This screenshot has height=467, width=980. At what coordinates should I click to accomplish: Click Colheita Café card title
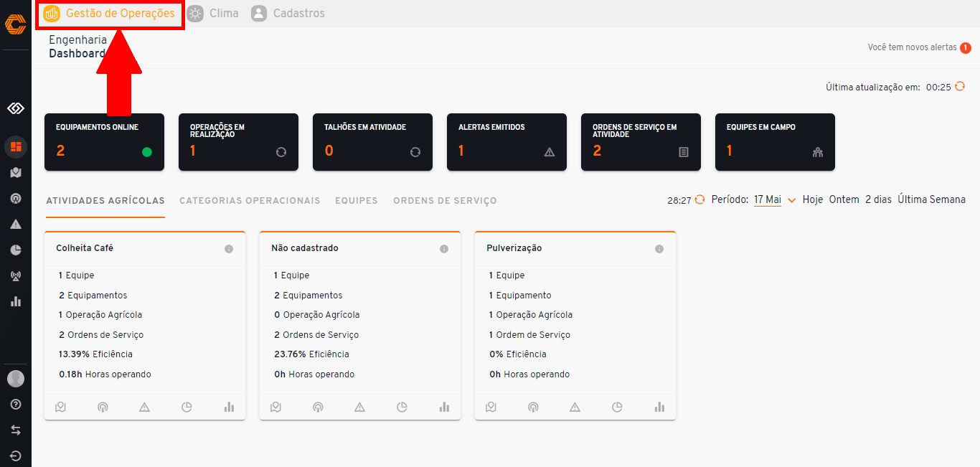tap(85, 248)
